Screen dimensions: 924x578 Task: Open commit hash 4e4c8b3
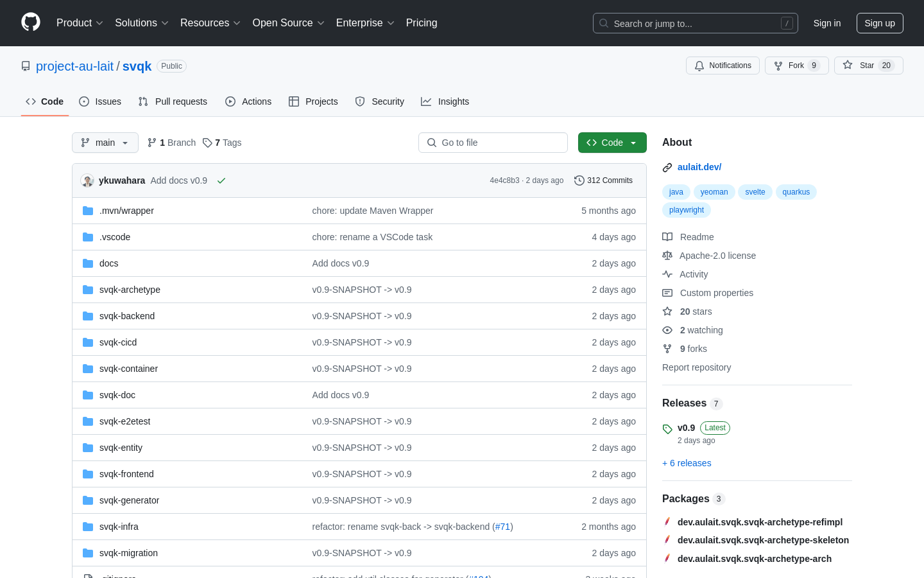point(504,180)
